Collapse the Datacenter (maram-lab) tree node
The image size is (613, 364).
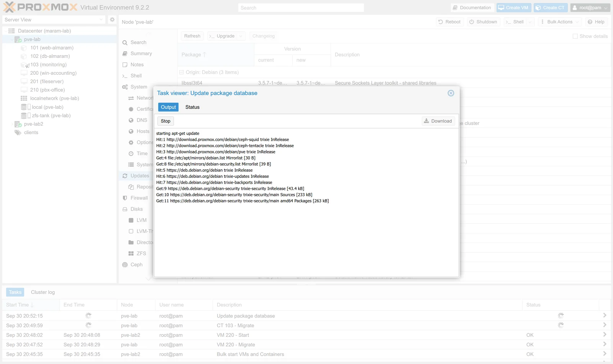(5, 31)
